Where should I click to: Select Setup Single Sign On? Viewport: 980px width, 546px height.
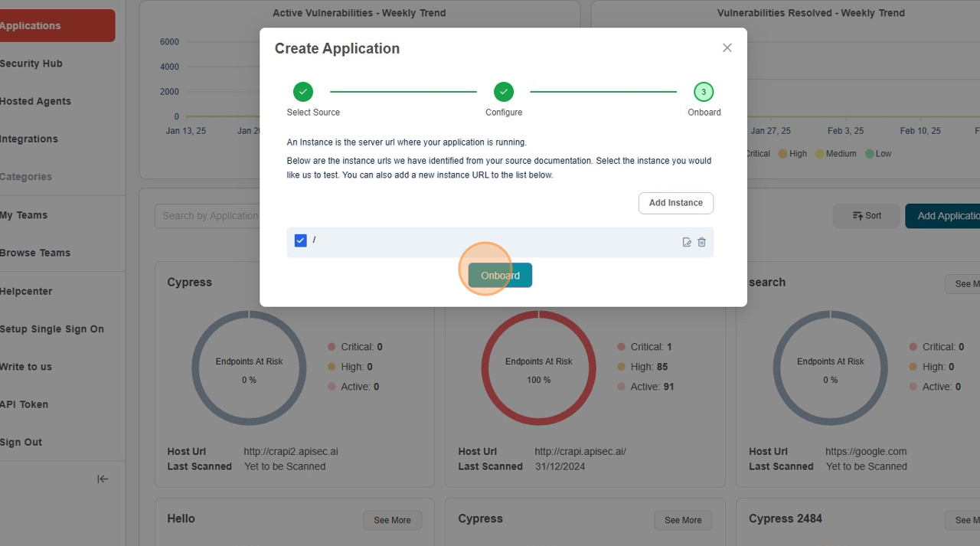[52, 329]
